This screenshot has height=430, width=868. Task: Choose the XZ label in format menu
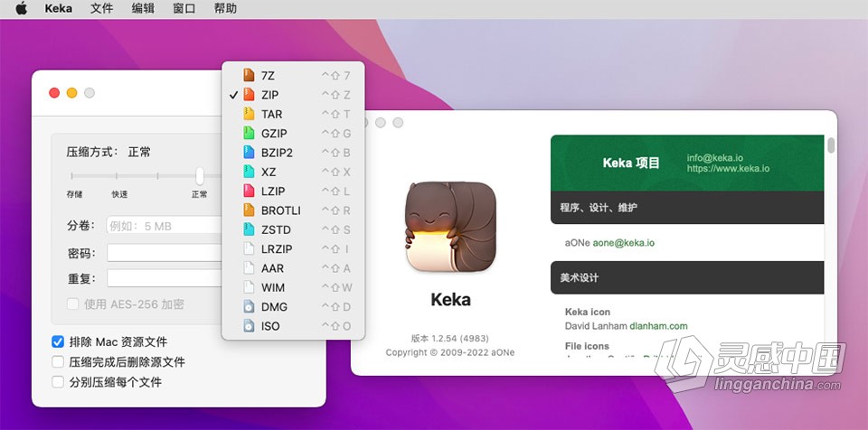269,173
